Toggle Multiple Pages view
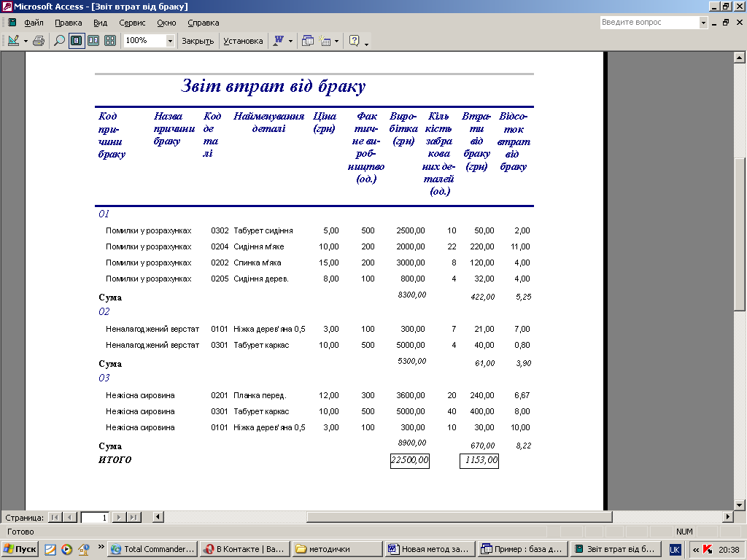The height and width of the screenshot is (560, 747). (110, 41)
